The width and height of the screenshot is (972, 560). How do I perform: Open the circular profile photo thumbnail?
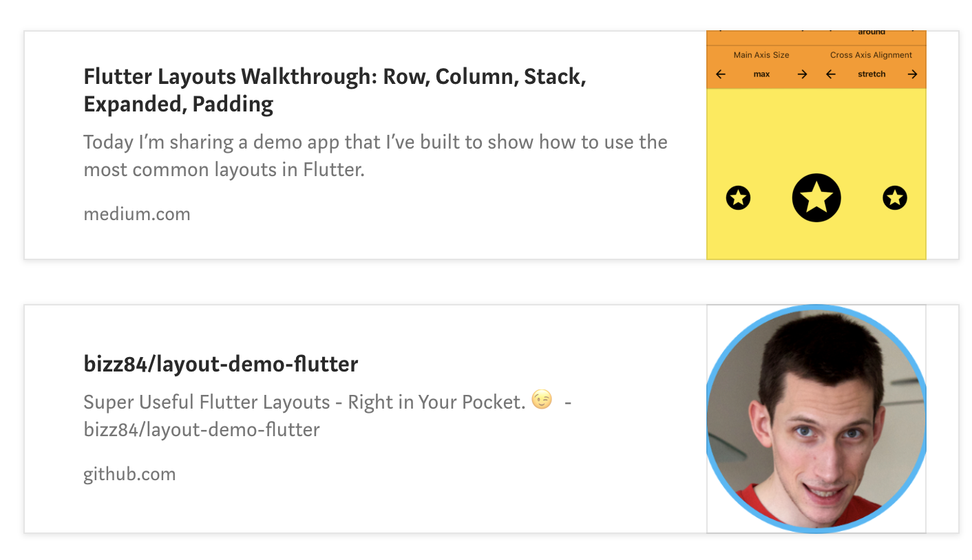click(816, 418)
